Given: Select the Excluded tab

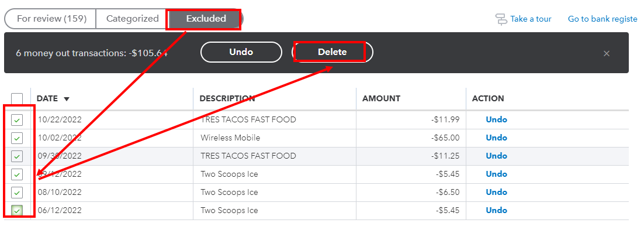Looking at the screenshot, I should click(x=206, y=19).
